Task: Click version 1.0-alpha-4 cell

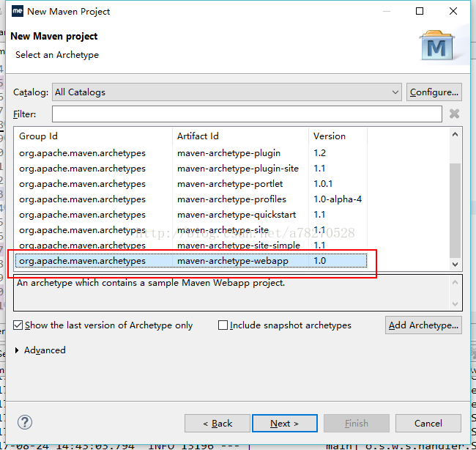Action: tap(338, 199)
